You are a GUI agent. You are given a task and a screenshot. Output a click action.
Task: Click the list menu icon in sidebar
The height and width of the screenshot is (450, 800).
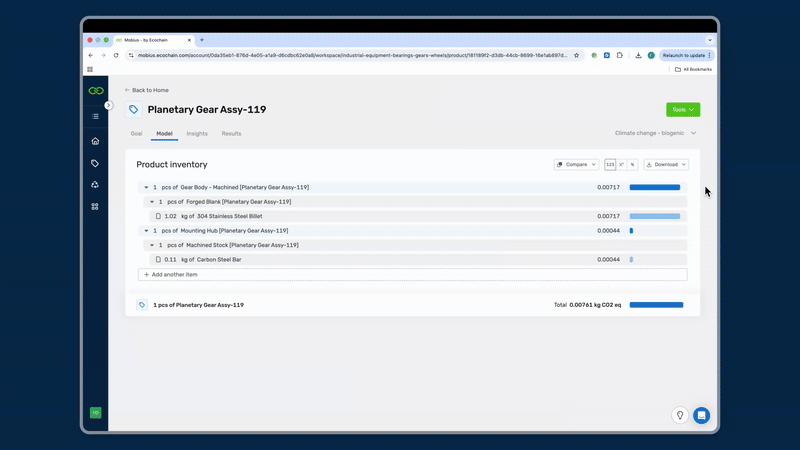95,117
